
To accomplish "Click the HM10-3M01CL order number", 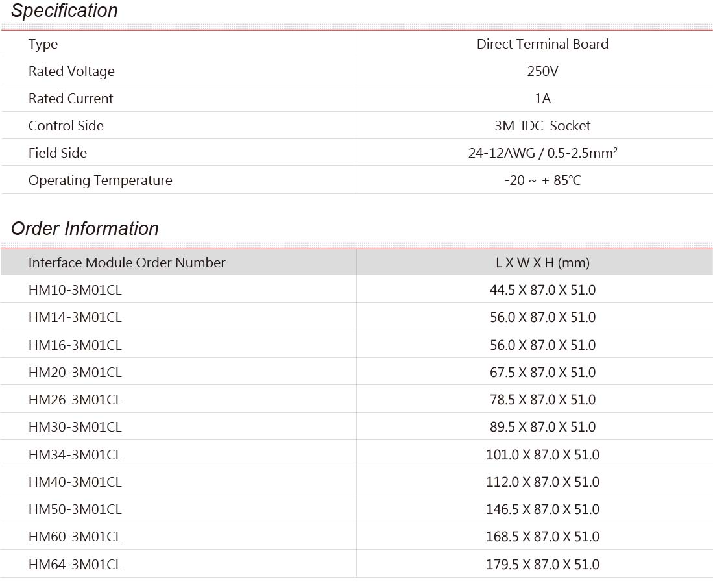I will (x=75, y=290).
